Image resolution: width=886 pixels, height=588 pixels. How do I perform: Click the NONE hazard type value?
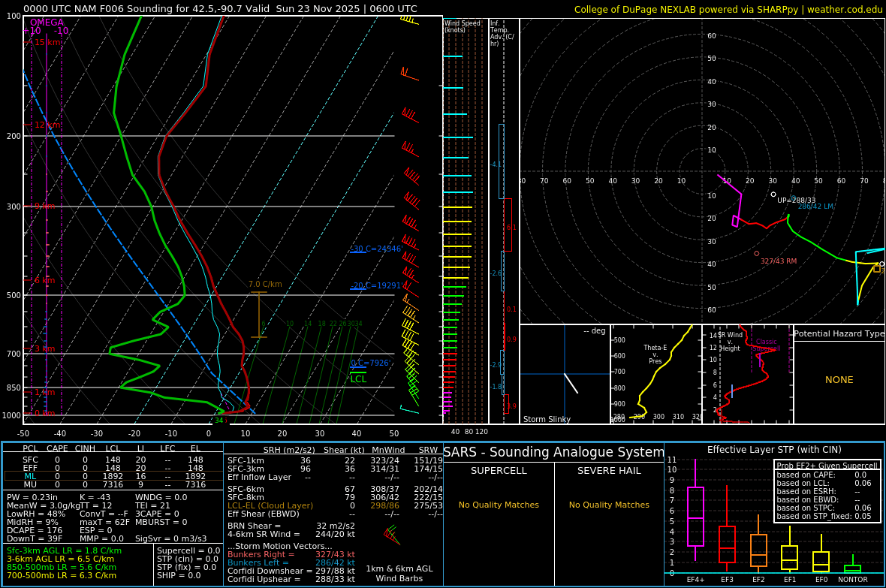coord(839,380)
